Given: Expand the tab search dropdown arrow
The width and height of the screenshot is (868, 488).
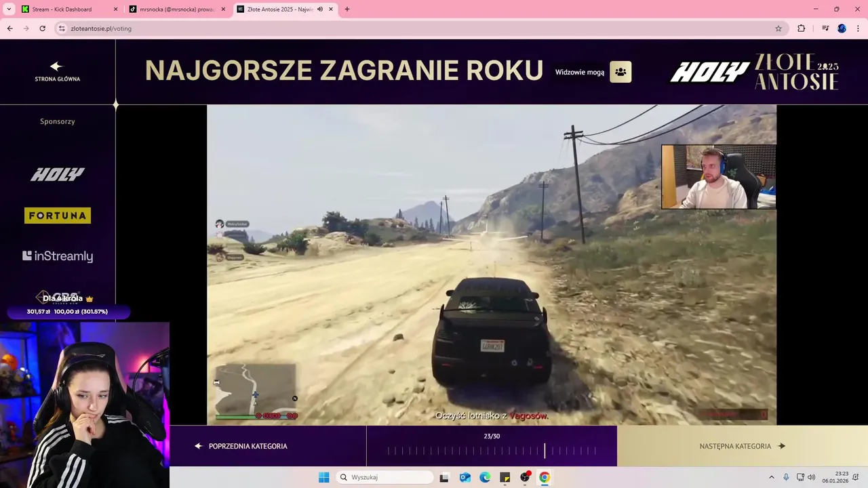Looking at the screenshot, I should 9,9.
